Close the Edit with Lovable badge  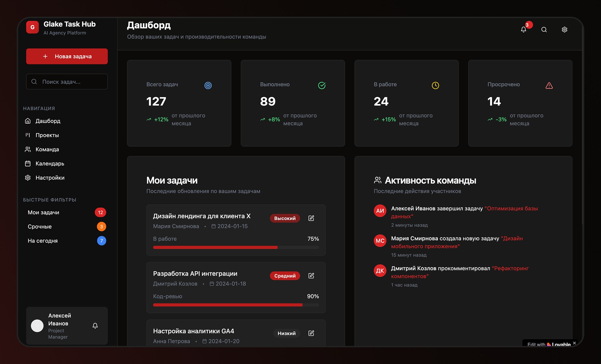pos(574,343)
